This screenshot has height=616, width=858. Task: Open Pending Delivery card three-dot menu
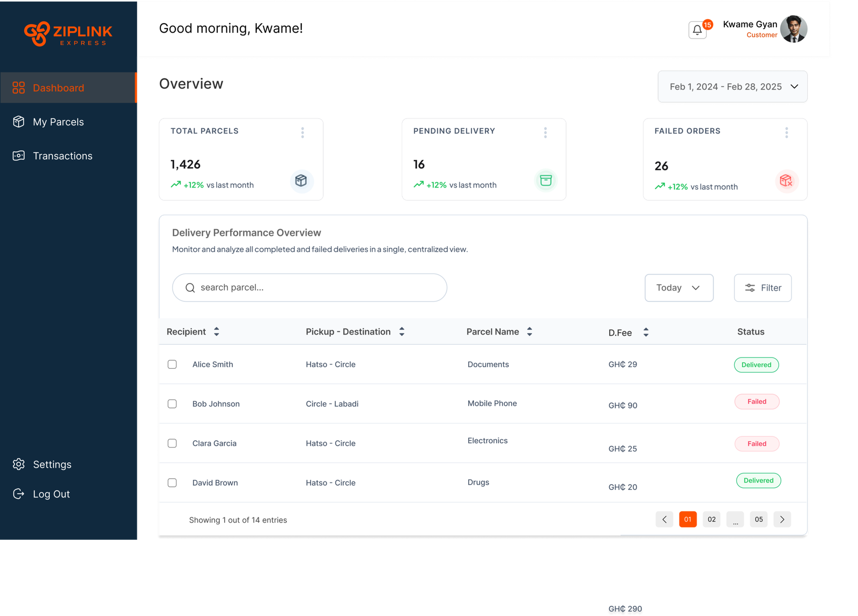545,132
